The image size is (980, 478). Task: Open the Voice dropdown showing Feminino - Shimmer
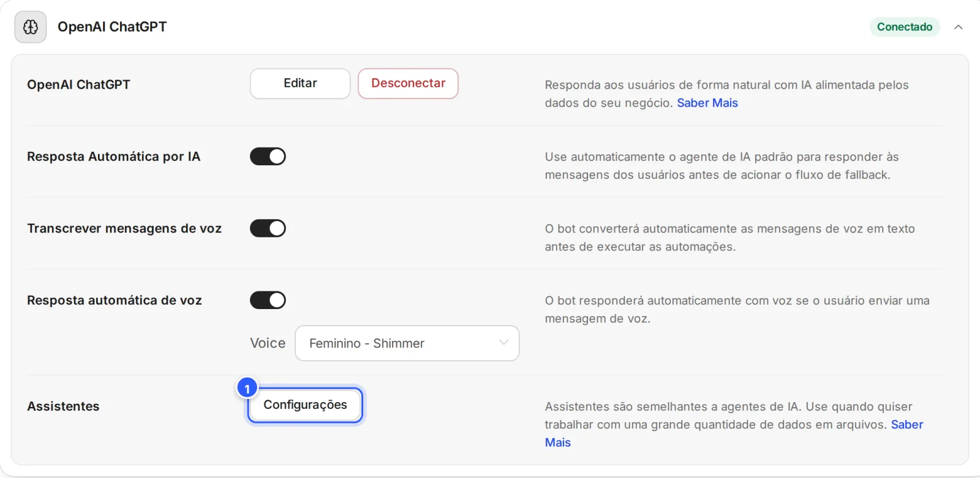[x=407, y=343]
